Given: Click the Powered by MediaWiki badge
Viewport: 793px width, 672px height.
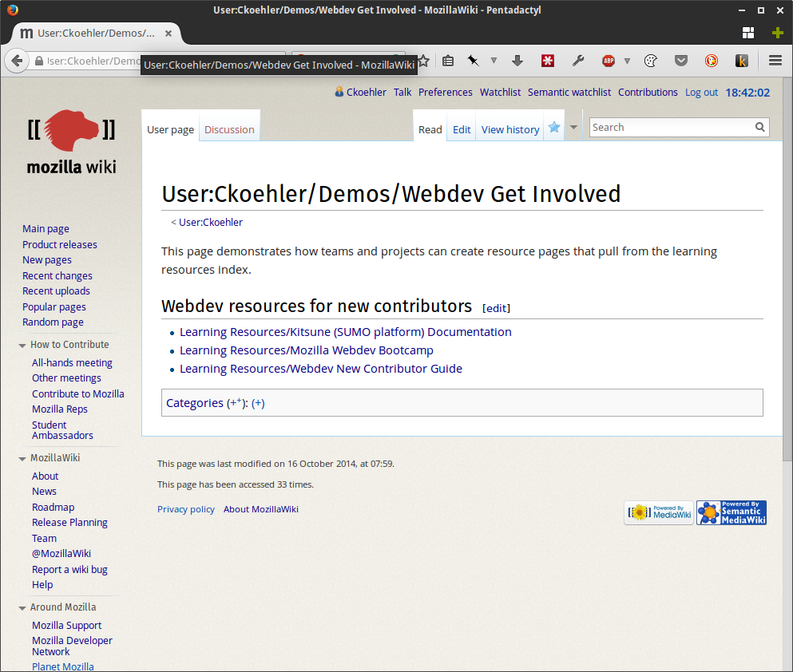Looking at the screenshot, I should [659, 513].
